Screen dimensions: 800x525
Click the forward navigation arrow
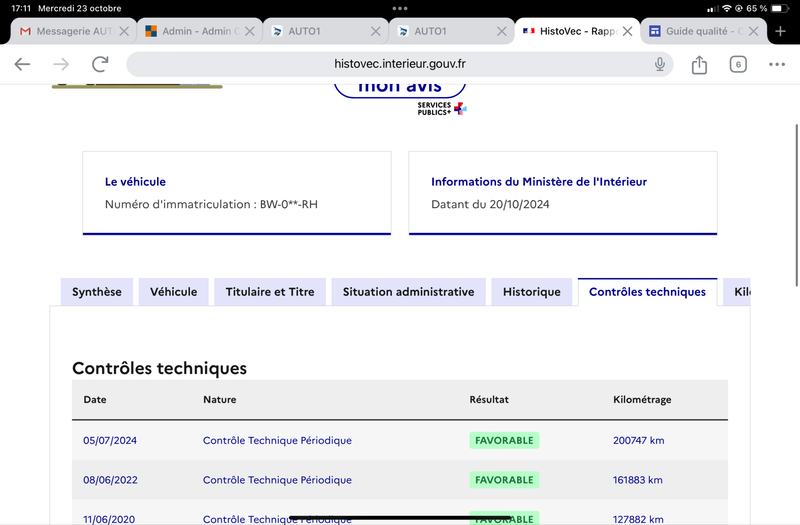point(61,64)
